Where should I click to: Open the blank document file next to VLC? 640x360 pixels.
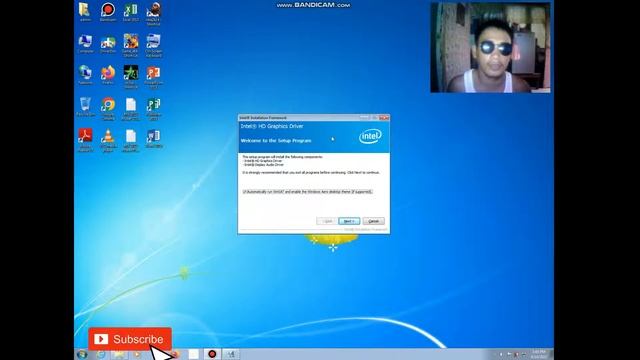(x=131, y=140)
